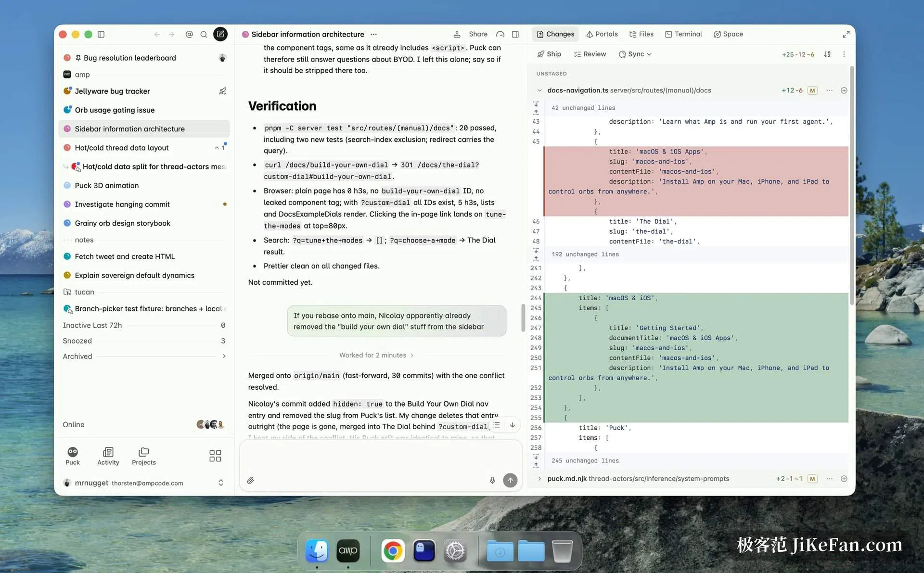
Task: Switch to the Portals tab
Action: tap(602, 34)
